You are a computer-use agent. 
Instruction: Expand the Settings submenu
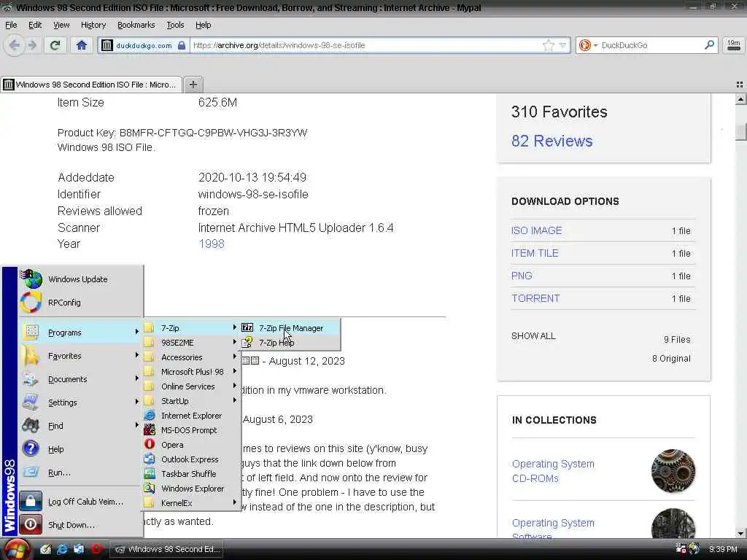point(80,402)
